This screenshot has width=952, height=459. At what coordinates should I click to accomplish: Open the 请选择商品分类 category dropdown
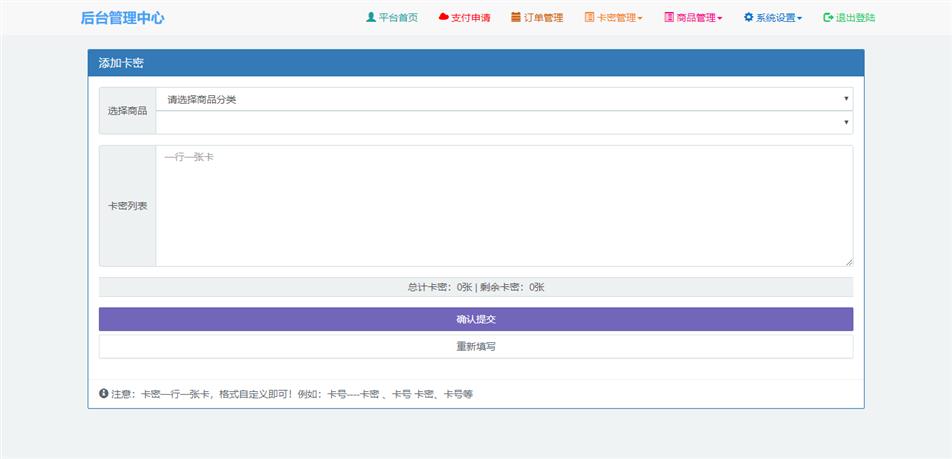[504, 99]
